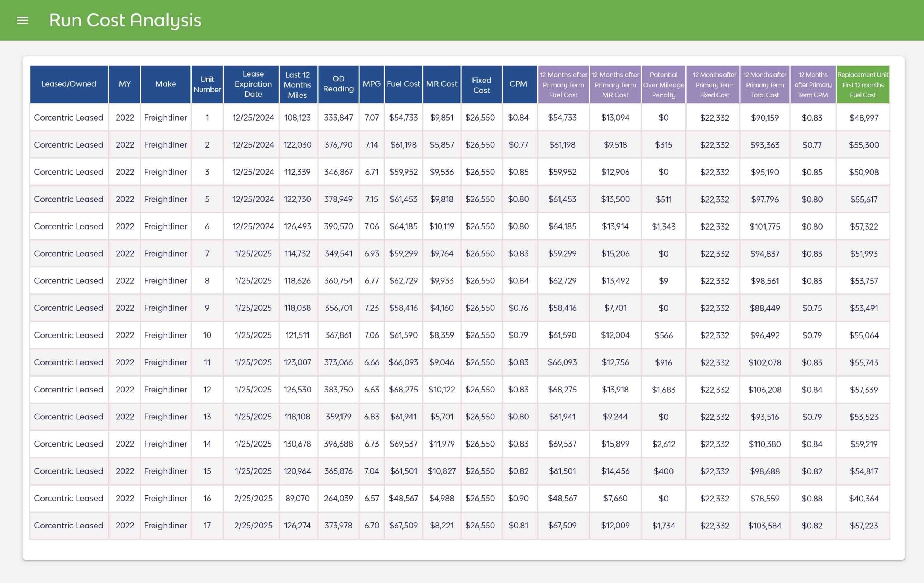The image size is (924, 583).
Task: Click the Run Cost Analysis title
Action: point(125,20)
